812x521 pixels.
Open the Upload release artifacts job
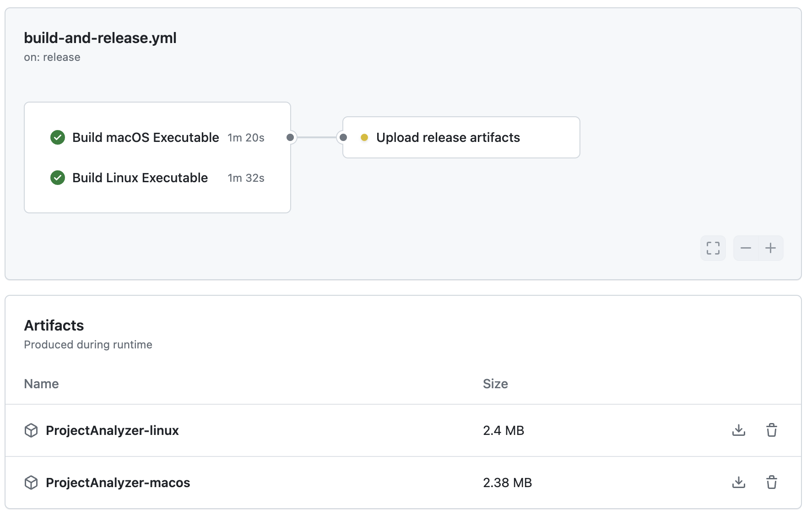point(448,137)
